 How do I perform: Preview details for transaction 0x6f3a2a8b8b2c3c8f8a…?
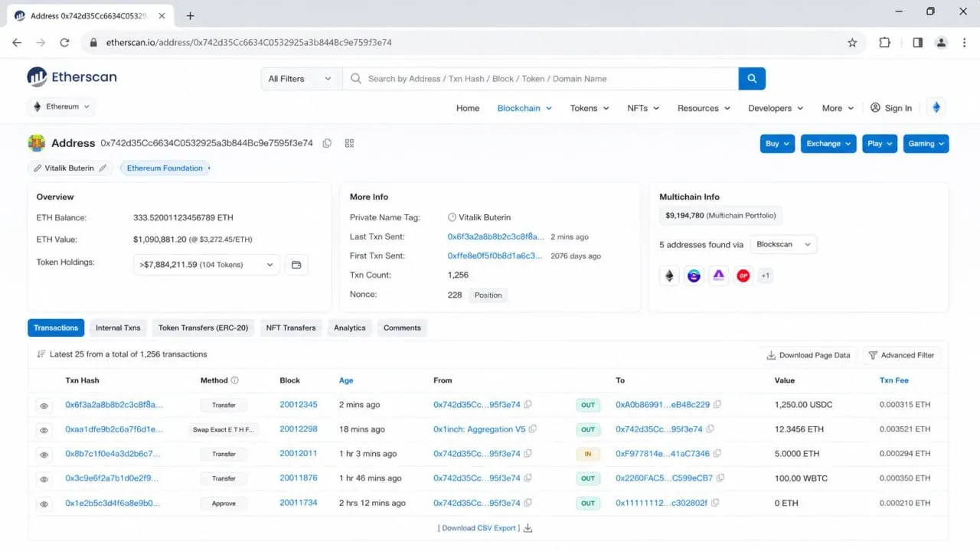point(44,406)
